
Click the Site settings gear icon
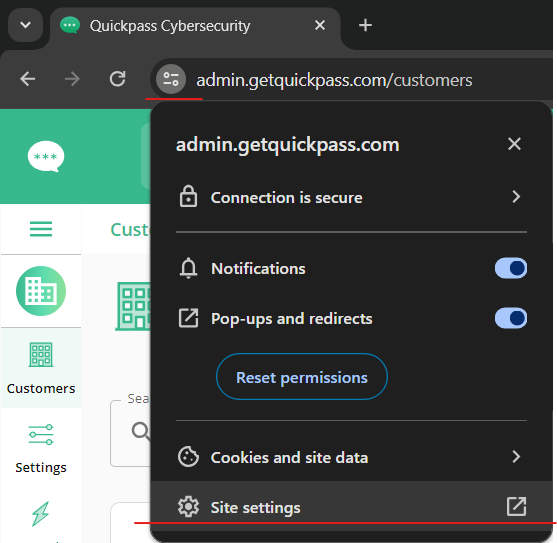tap(188, 507)
